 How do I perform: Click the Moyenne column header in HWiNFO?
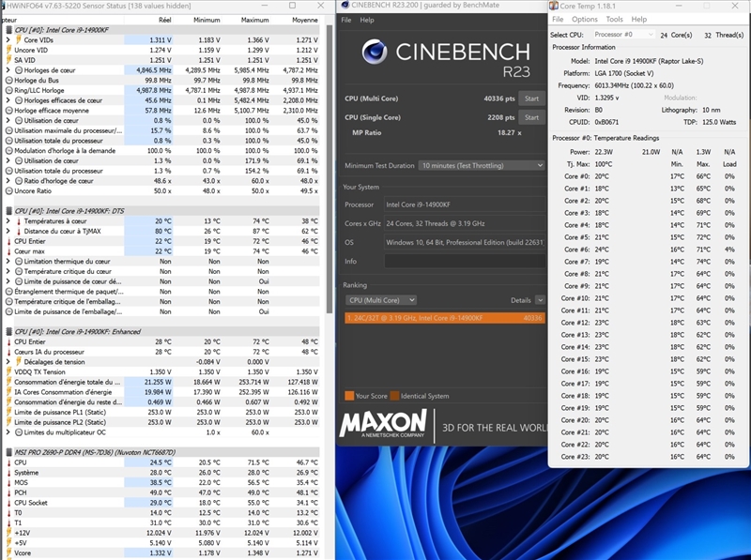(x=305, y=20)
